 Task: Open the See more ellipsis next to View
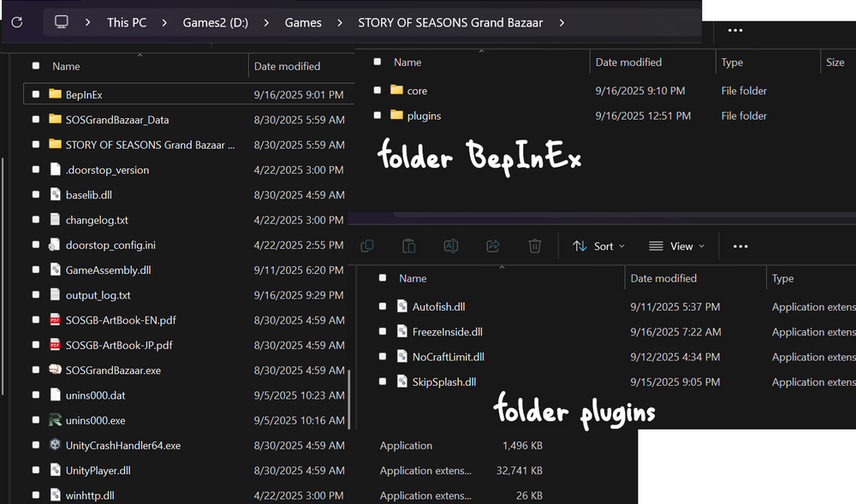tap(740, 246)
